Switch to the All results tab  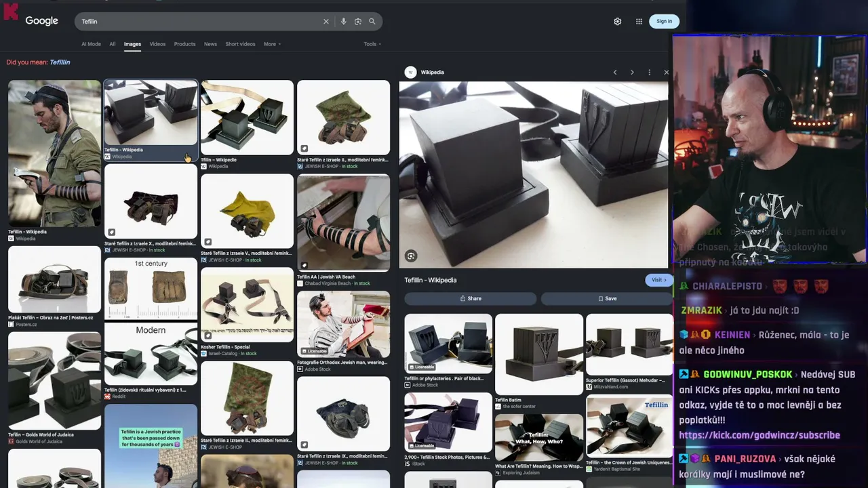point(113,44)
